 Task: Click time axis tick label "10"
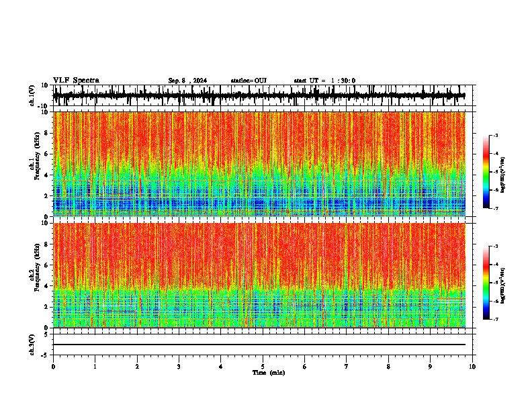click(x=472, y=367)
